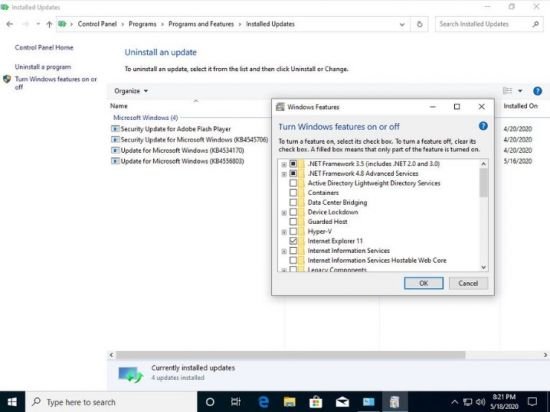Image resolution: width=550 pixels, height=412 pixels.
Task: Click Installed Updates breadcrumb item
Action: click(270, 24)
